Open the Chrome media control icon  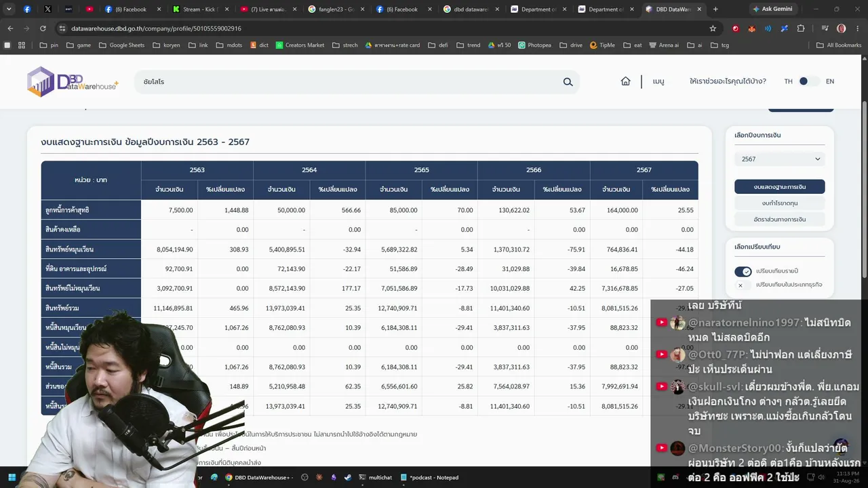825,28
